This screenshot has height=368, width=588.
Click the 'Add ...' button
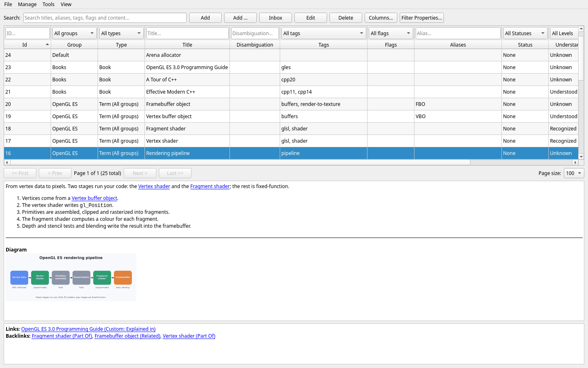coord(241,18)
